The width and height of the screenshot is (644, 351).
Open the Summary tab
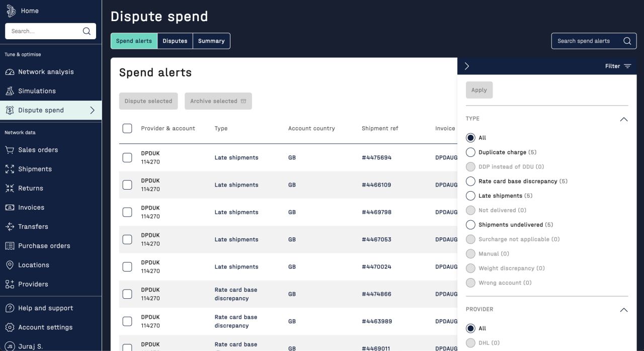pyautogui.click(x=211, y=41)
